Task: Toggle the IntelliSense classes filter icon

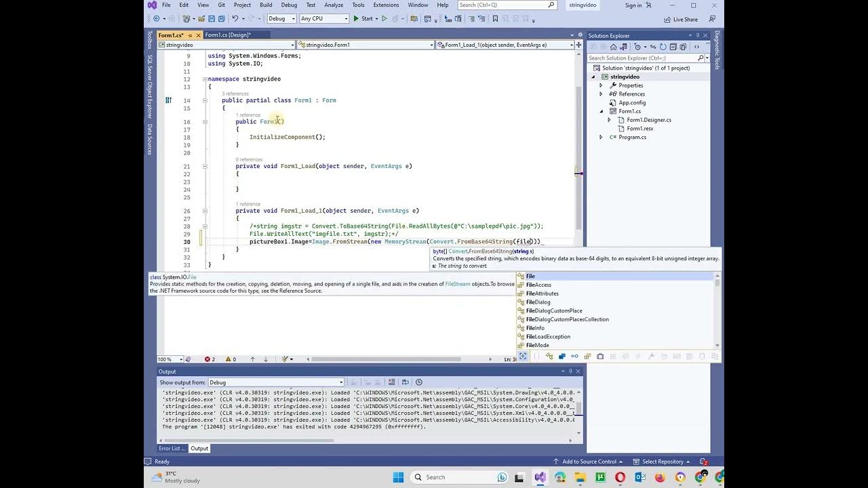Action: tap(549, 357)
